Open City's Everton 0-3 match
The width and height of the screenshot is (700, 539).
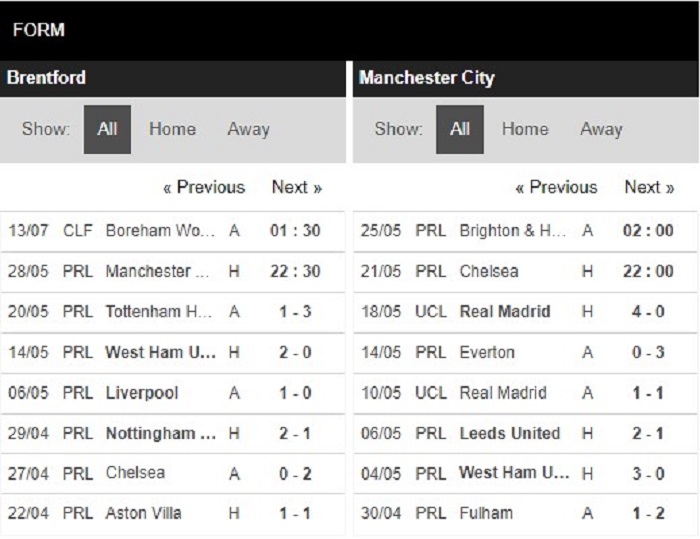[525, 352]
